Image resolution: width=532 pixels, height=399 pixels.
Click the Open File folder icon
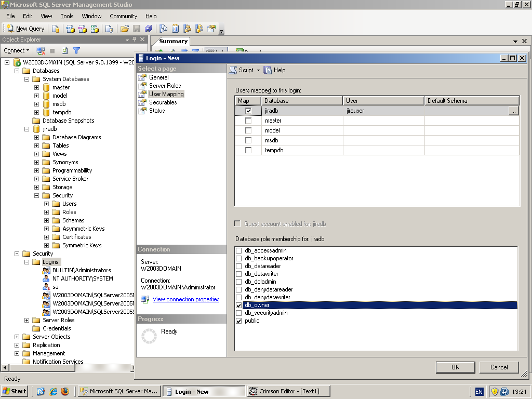click(x=125, y=29)
